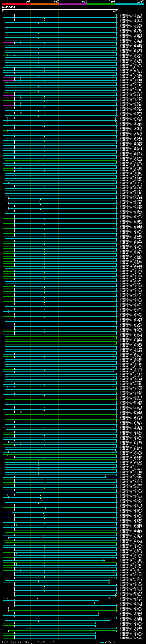Click the red 20% identity legend bar
This screenshot has height=644, width=146.
point(16,4)
